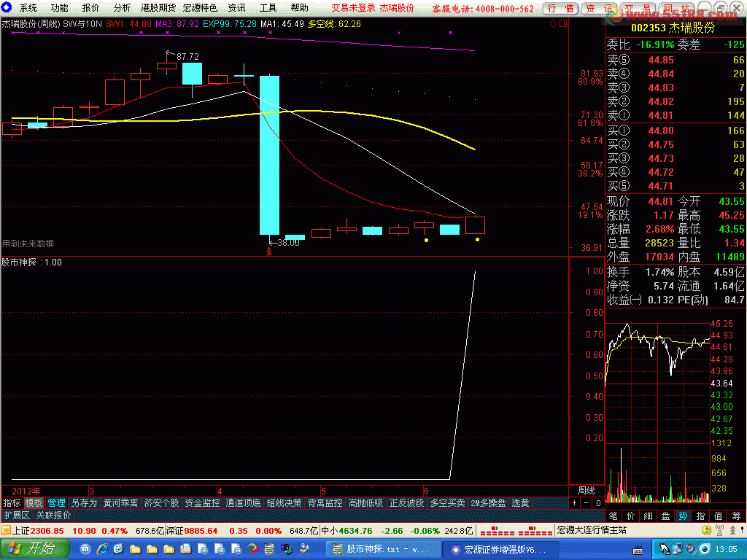Select the 选黄 indicator tab

tap(520, 503)
